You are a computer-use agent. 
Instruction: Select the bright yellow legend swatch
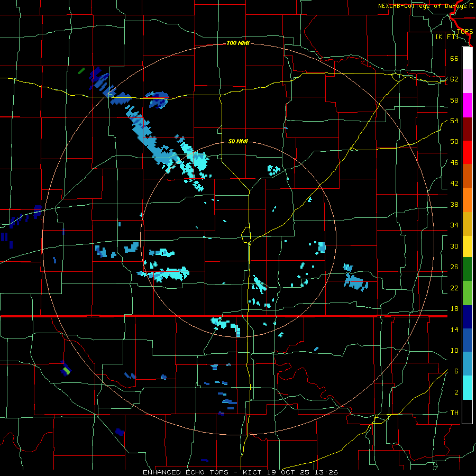pyautogui.click(x=467, y=246)
